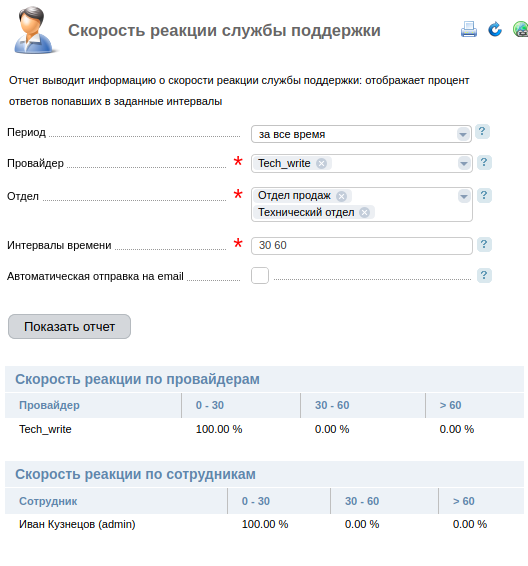The height and width of the screenshot is (566, 528).
Task: Expand the Период dropdown
Action: 462,134
